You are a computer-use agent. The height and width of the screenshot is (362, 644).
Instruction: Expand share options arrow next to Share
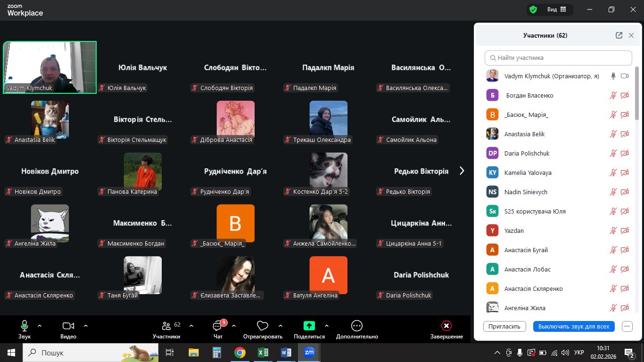[x=327, y=325]
